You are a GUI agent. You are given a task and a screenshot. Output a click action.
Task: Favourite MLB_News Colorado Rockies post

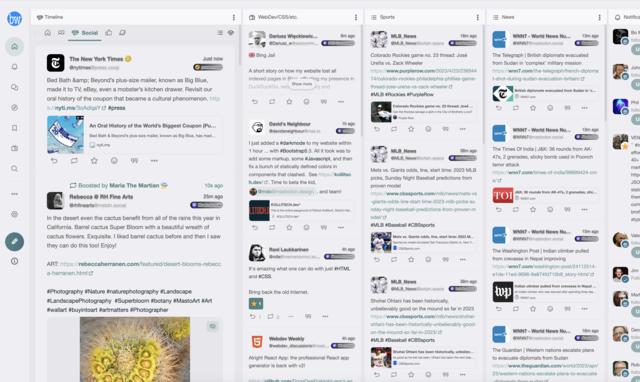(411, 129)
